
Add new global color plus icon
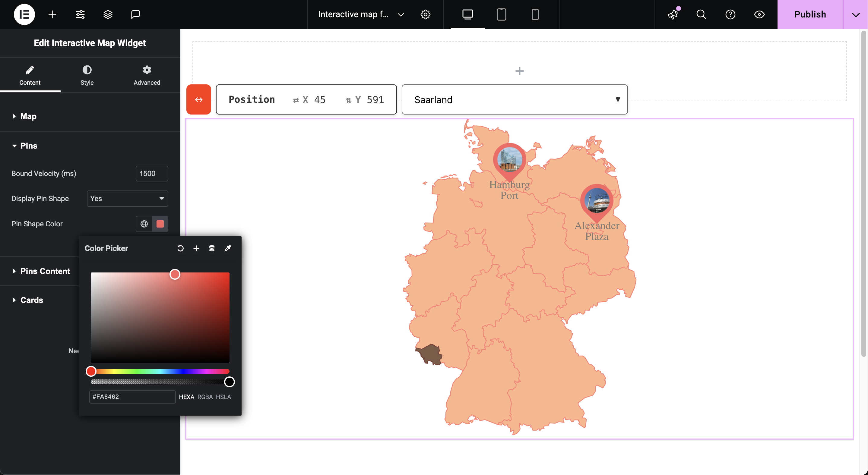[196, 248]
